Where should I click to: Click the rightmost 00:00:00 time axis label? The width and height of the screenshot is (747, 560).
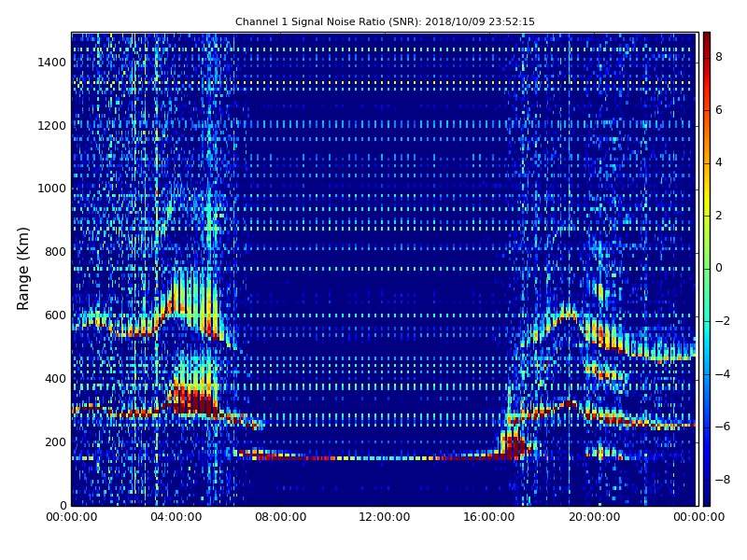(x=698, y=517)
